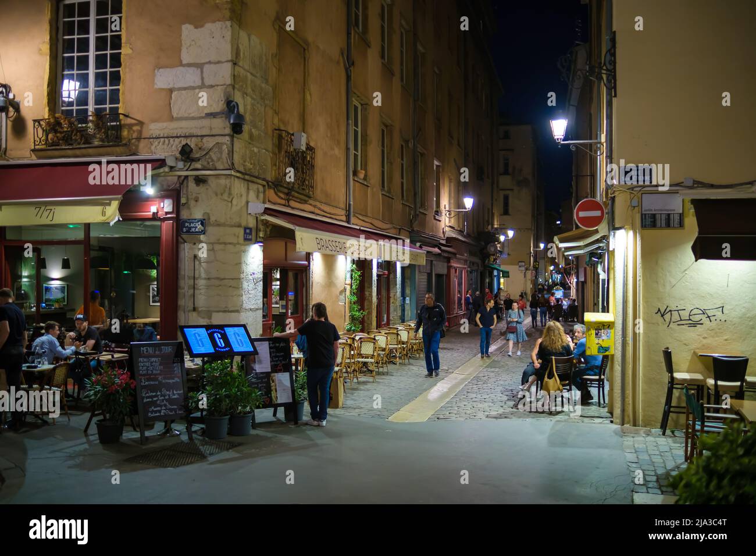Screen dimensions: 756x556
Task: Select the "Place St Jean" street plaque
Action: coord(191,227)
